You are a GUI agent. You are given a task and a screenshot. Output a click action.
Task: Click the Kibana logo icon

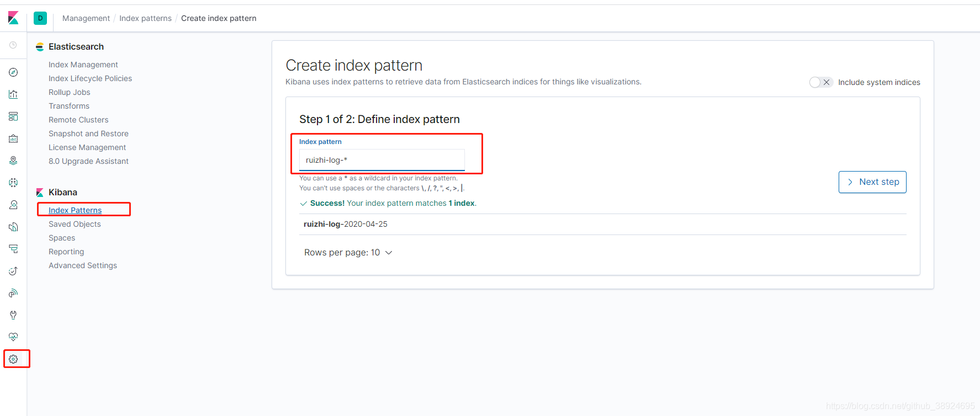[x=13, y=18]
